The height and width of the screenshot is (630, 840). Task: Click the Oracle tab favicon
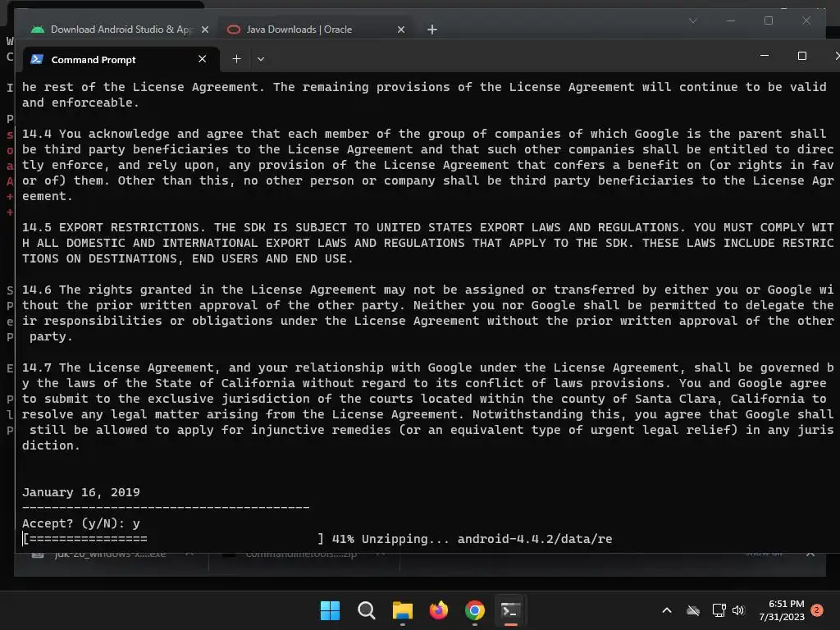234,30
